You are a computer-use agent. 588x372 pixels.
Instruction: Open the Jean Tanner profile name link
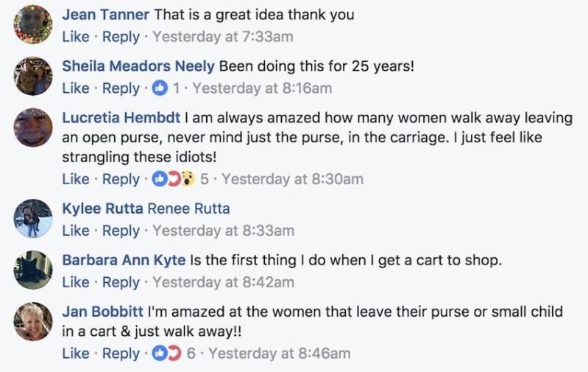106,15
